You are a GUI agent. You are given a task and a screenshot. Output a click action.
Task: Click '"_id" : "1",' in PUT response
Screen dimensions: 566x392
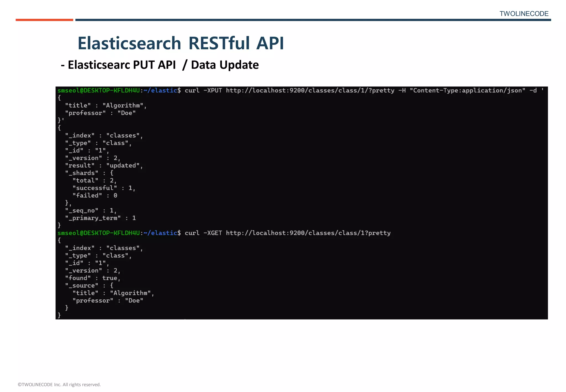(x=87, y=151)
